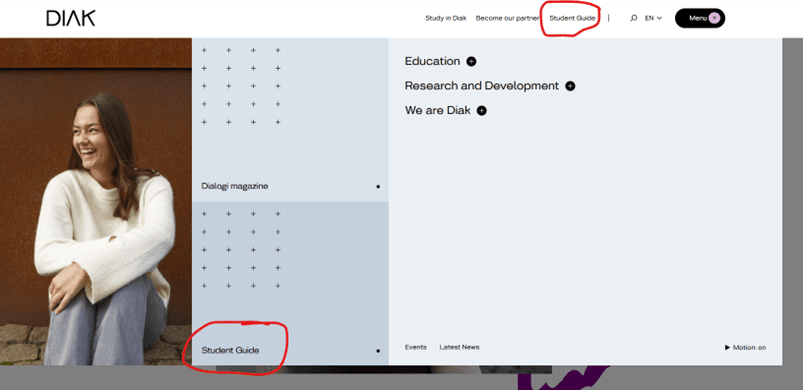
Task: Expand We are Diak plus icon
Action: tap(481, 111)
